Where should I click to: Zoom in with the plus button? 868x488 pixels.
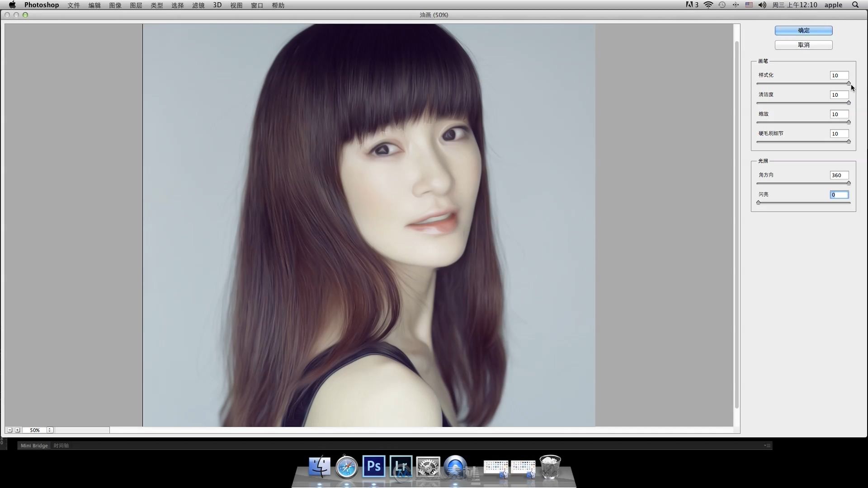[x=17, y=430]
